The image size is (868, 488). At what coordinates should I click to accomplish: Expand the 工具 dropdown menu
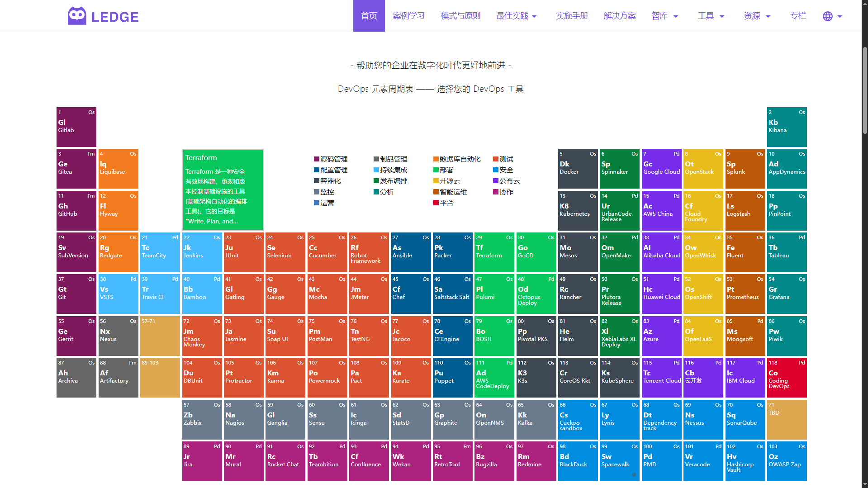tap(711, 16)
